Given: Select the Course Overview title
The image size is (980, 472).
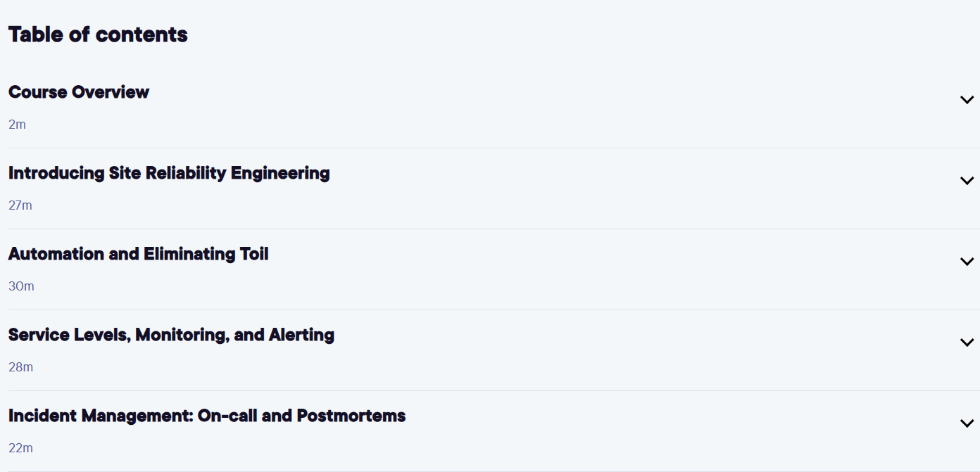Looking at the screenshot, I should pyautogui.click(x=79, y=92).
